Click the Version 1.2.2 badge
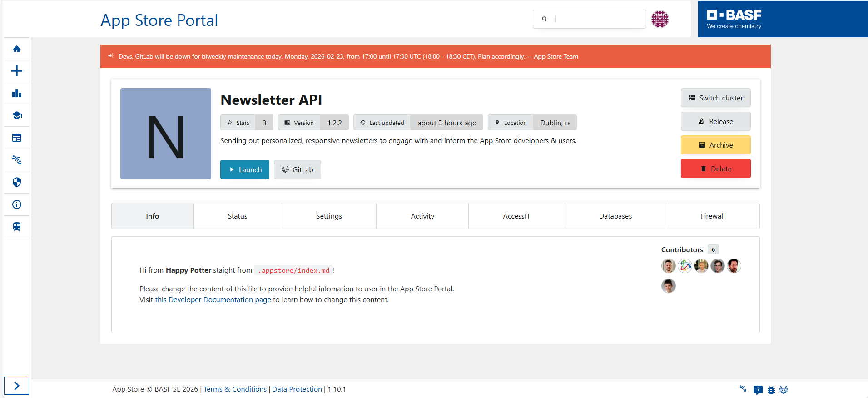This screenshot has height=398, width=868. [x=313, y=123]
